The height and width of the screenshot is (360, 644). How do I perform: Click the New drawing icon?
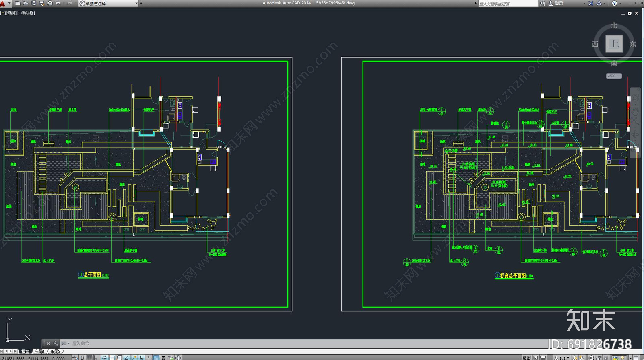coord(17,3)
